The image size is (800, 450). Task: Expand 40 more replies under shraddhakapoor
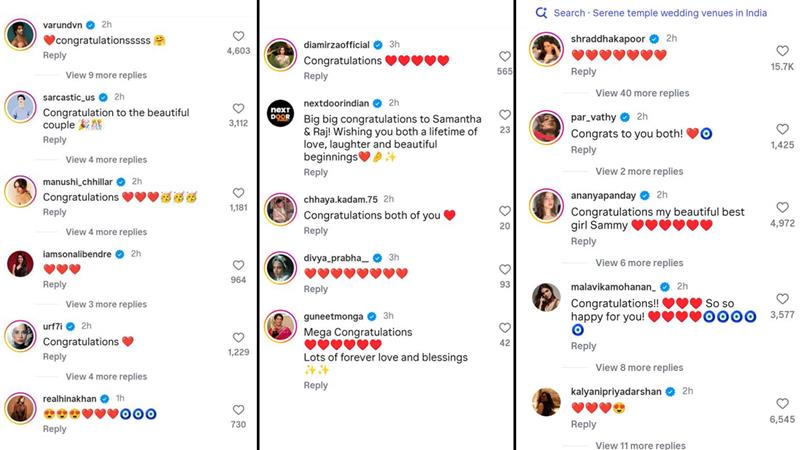click(x=642, y=93)
